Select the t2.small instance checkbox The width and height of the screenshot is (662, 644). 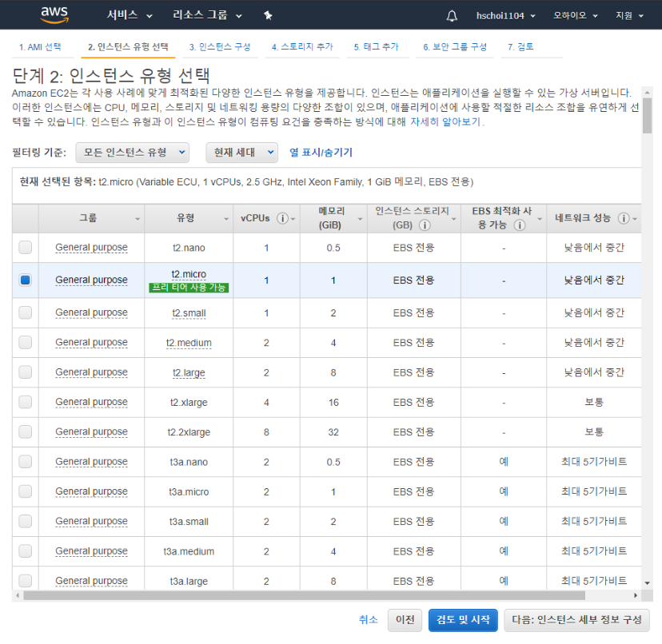(x=26, y=312)
